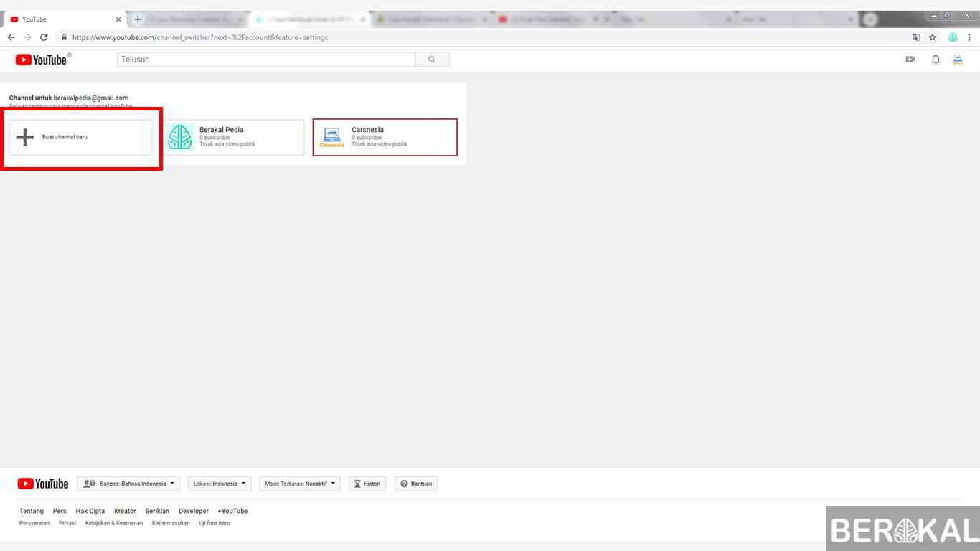The width and height of the screenshot is (980, 551).
Task: Click the Carsnesia channel laptop avatar
Action: click(331, 135)
